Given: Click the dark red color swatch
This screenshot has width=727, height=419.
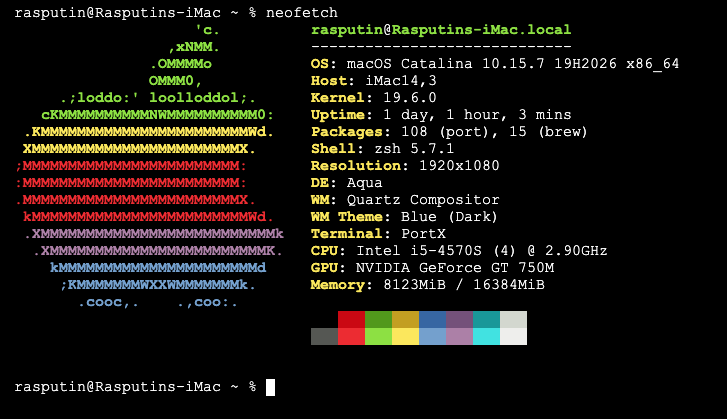Looking at the screenshot, I should (351, 320).
